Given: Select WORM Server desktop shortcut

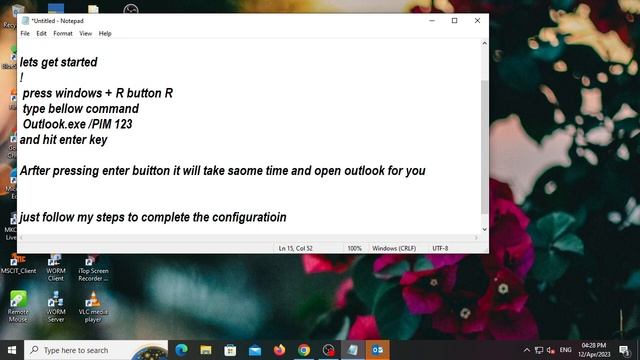Looking at the screenshot, I should 56,306.
